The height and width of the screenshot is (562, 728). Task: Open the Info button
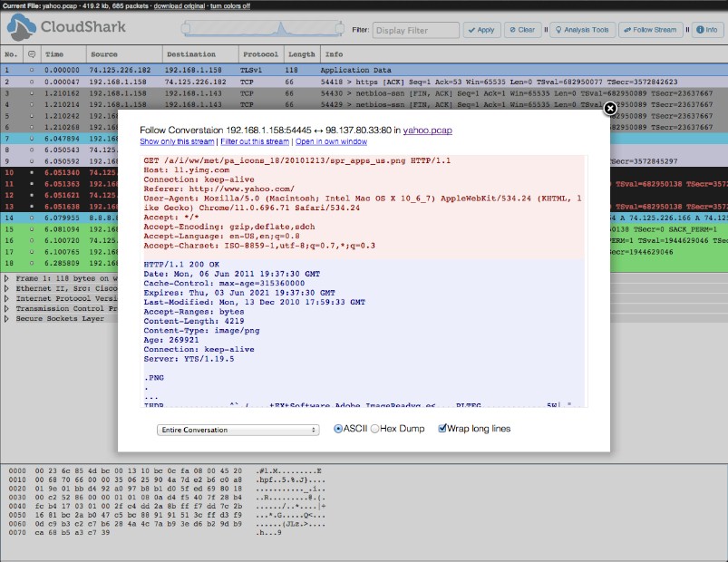coord(706,30)
